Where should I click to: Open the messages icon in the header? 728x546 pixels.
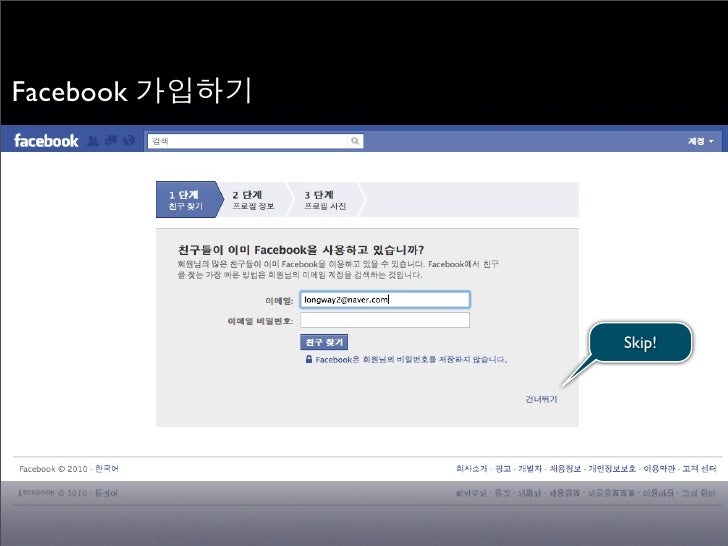[111, 140]
